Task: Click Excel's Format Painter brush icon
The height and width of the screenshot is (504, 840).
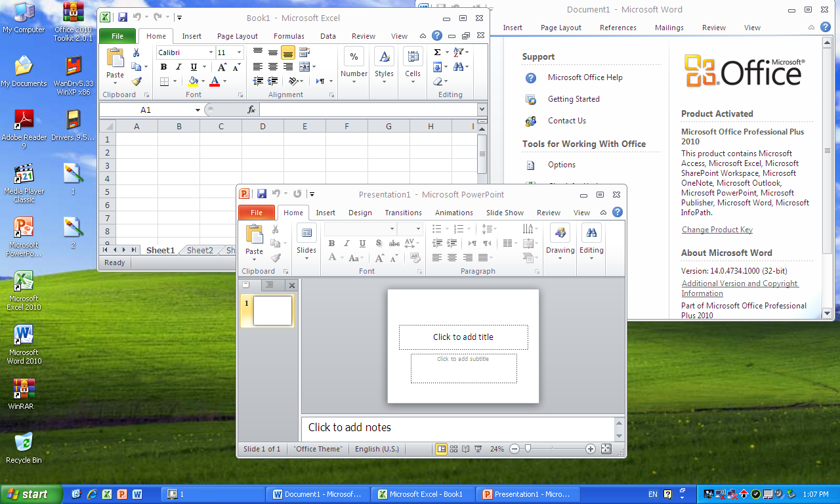Action: 136,81
